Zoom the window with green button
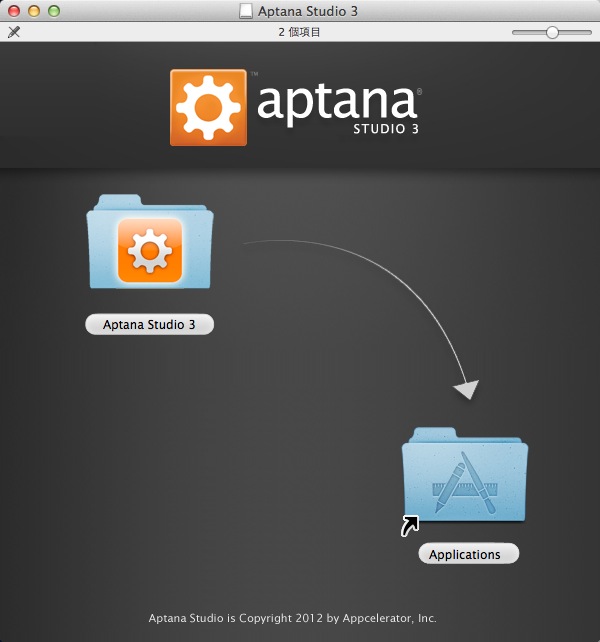Screen dimensions: 600x642 click(54, 11)
